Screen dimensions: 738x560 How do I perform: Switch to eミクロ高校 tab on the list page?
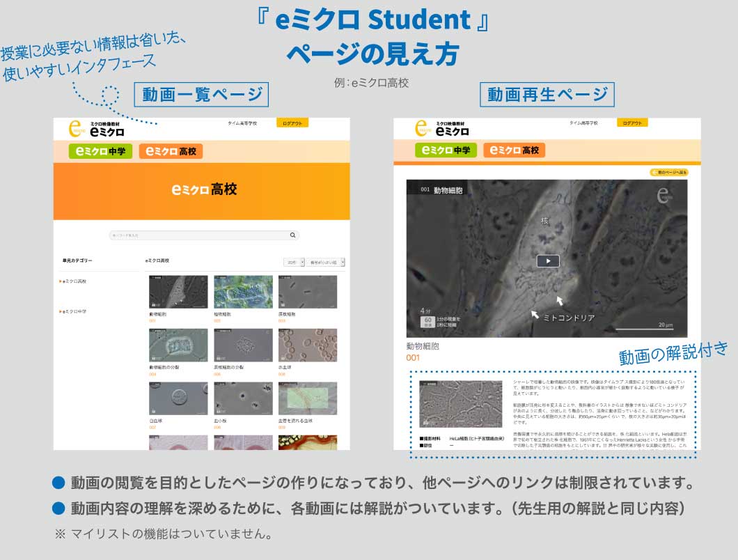171,151
